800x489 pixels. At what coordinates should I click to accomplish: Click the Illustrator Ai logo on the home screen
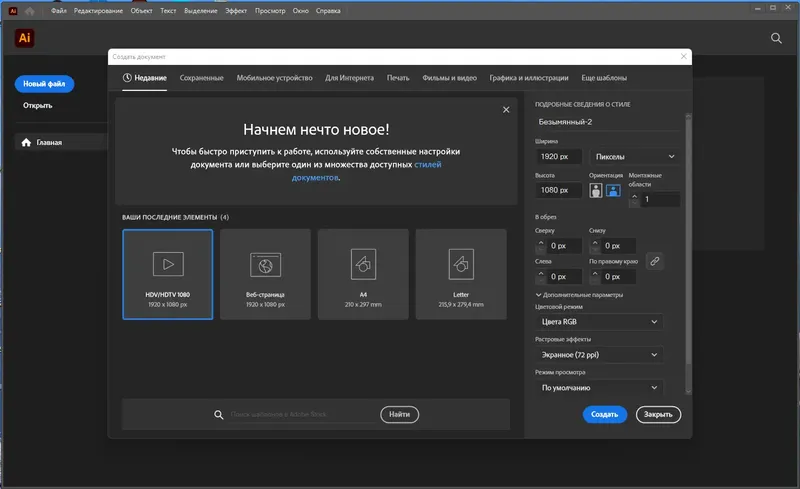click(x=24, y=38)
